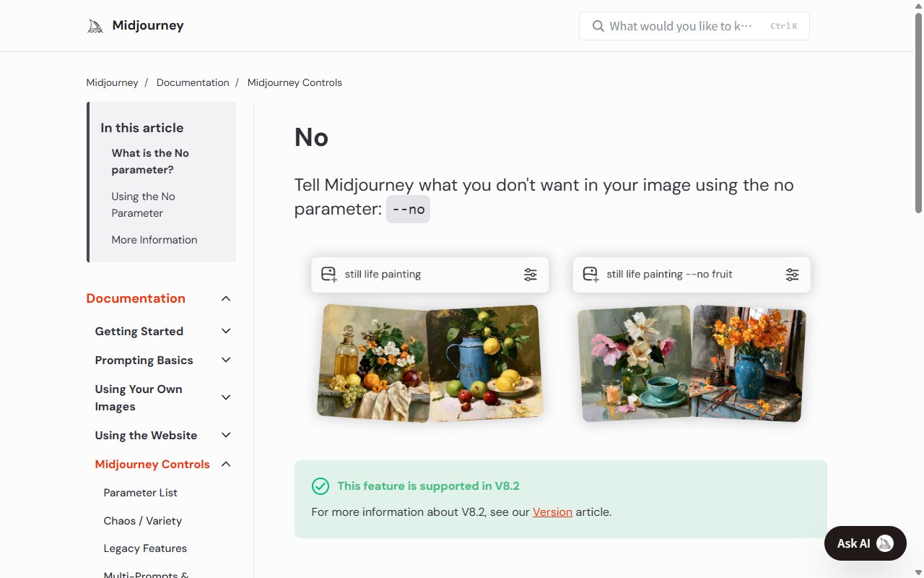Jump to 'More Information' section

pos(154,240)
